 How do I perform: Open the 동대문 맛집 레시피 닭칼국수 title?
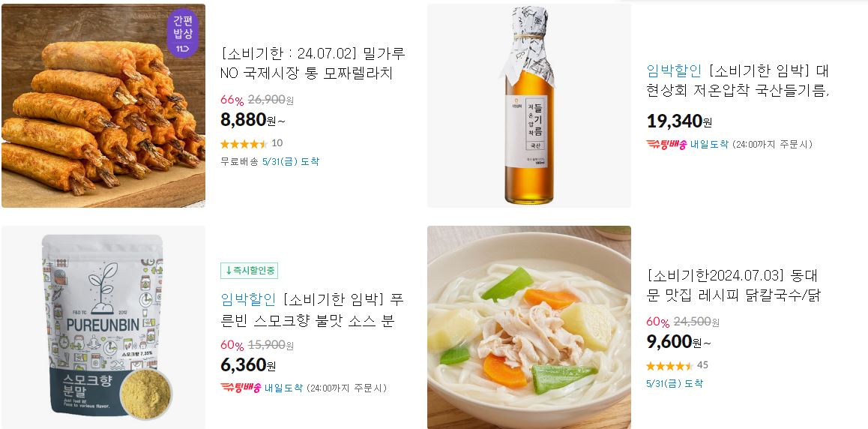coord(734,286)
